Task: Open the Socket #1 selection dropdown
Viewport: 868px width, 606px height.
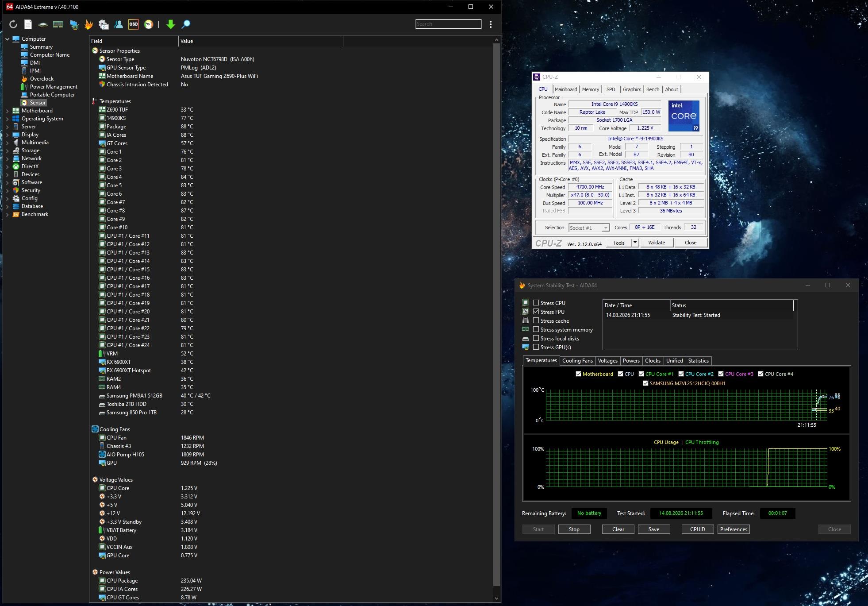Action: [x=589, y=228]
